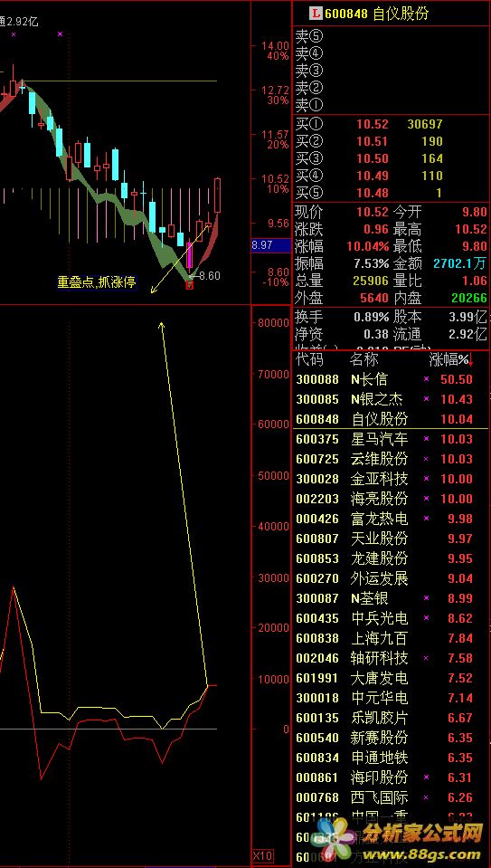Select the 买③ 10.50 bid row
Image resolution: width=491 pixels, height=868 pixels.
pos(391,159)
